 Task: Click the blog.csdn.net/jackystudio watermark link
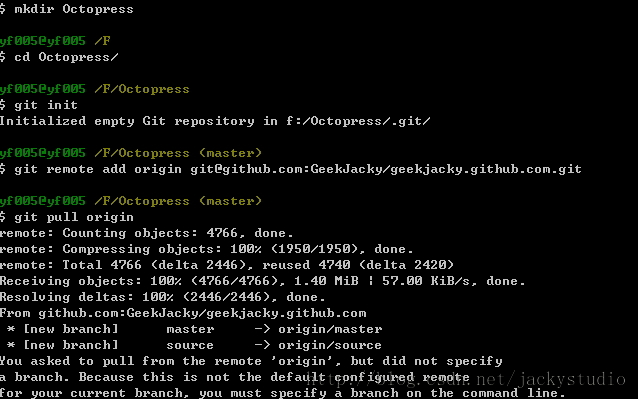466,379
